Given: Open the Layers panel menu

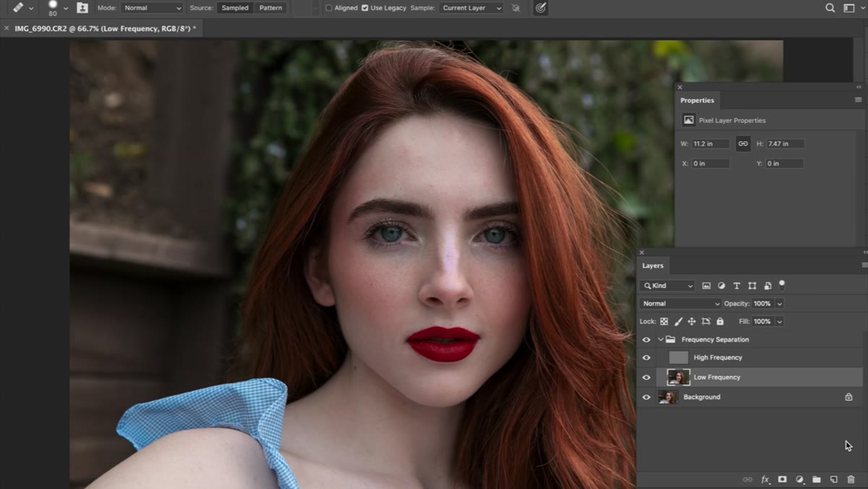Looking at the screenshot, I should [x=864, y=265].
